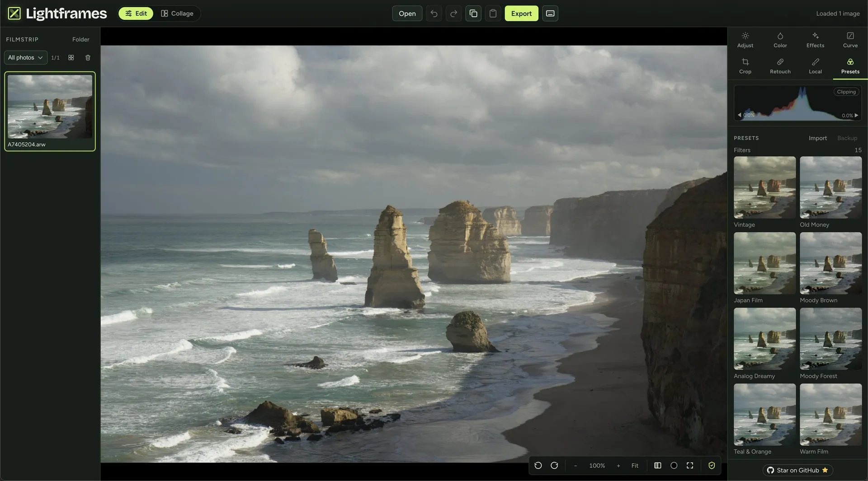
Task: Click the shield check icon
Action: 712,466
